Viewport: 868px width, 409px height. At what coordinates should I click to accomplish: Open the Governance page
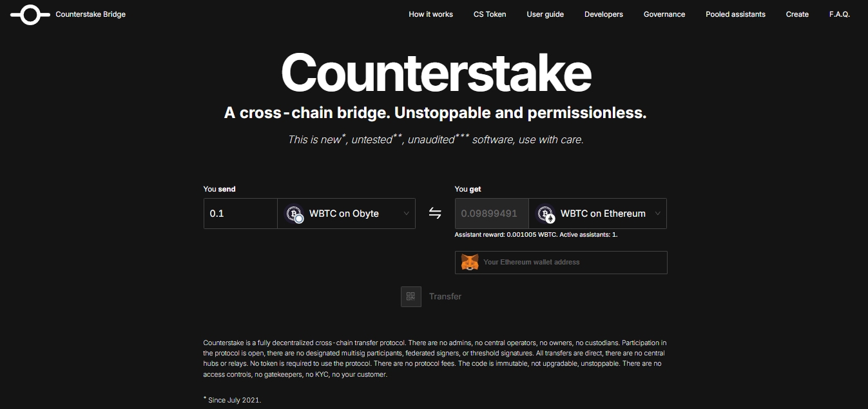tap(664, 14)
